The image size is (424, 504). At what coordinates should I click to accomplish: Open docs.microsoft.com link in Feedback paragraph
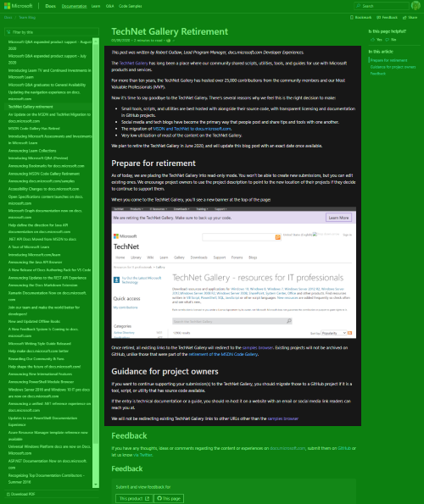point(287,448)
